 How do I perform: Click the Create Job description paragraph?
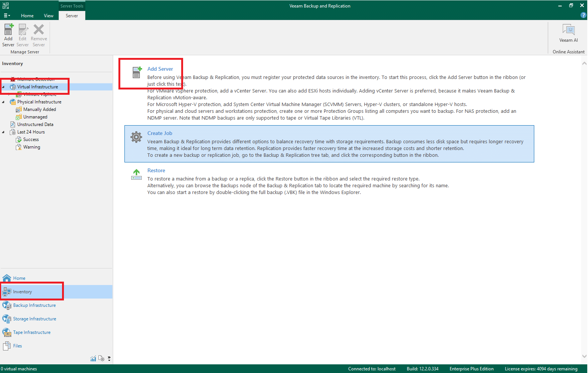[335, 149]
